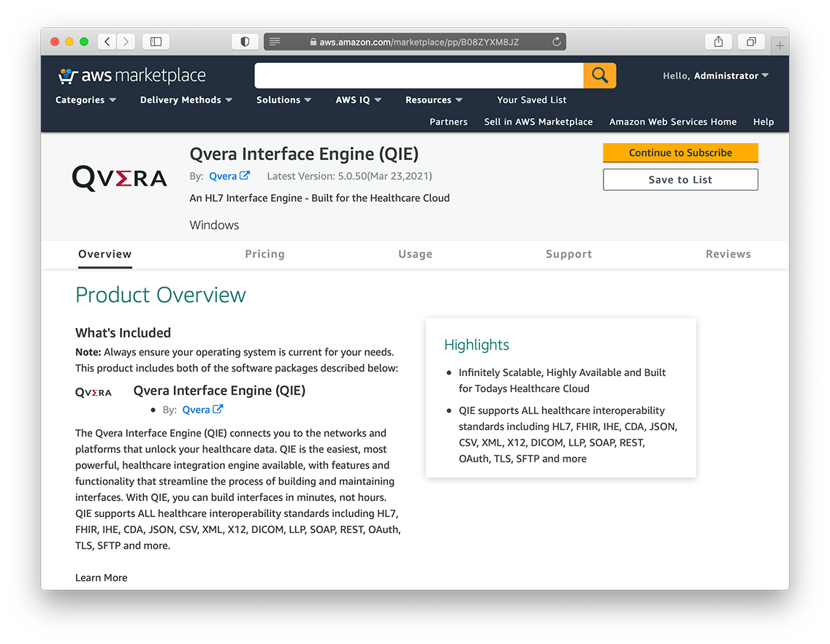Open the AWS IQ dropdown
The height and width of the screenshot is (644, 830).
pos(358,99)
